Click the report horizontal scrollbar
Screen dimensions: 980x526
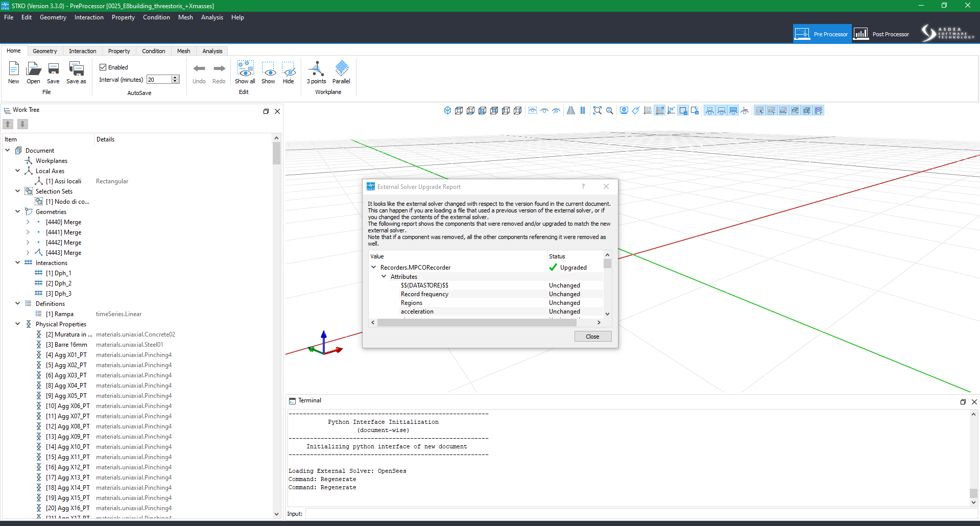pos(477,323)
